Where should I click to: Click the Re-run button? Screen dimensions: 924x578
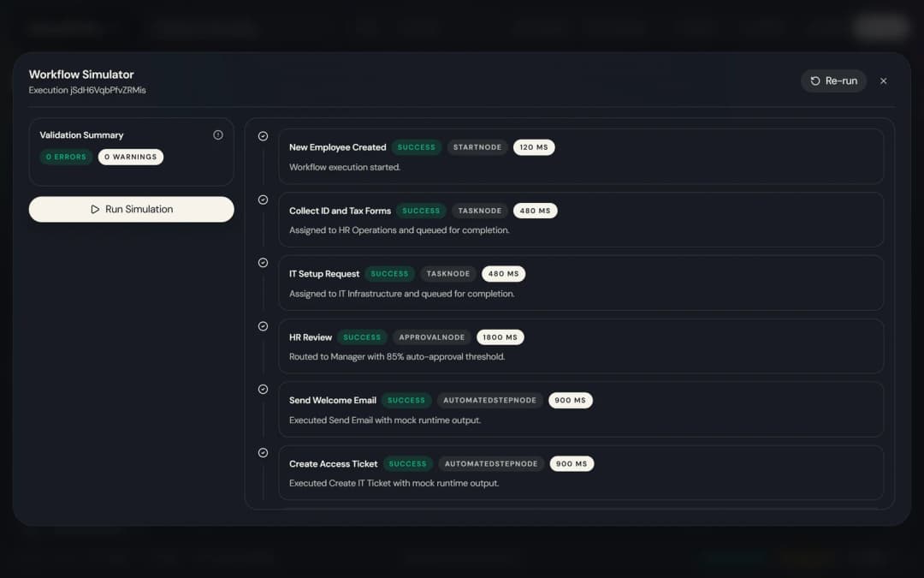coord(833,80)
